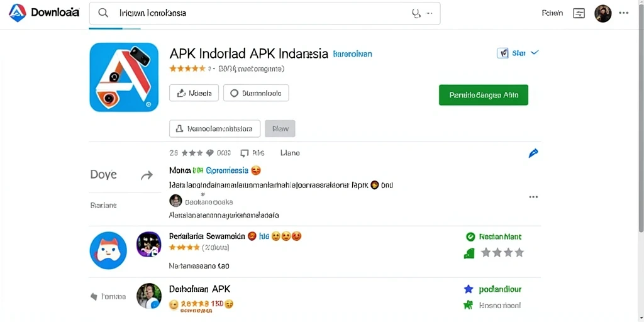Click the bell notification button below app info
The height and width of the screenshot is (322, 644).
click(x=215, y=128)
